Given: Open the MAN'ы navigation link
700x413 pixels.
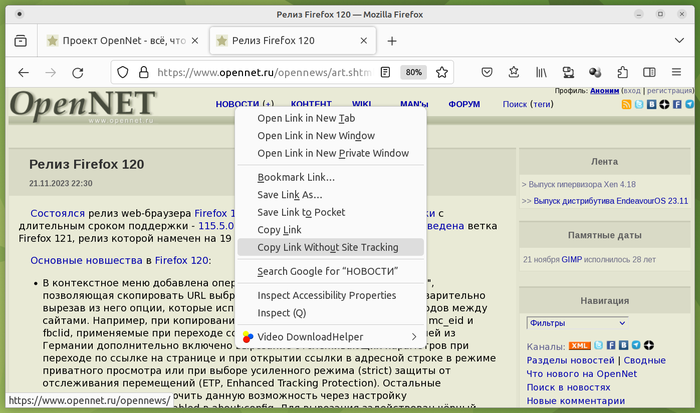Looking at the screenshot, I should point(414,104).
